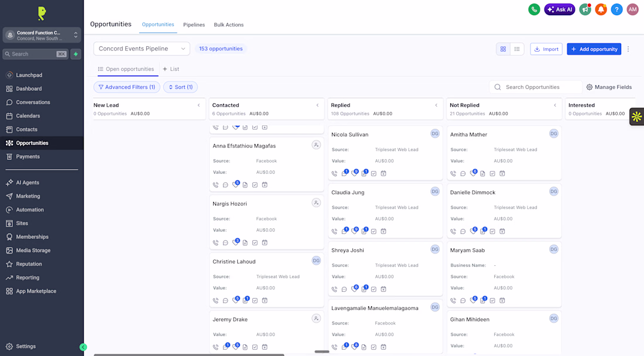Viewport: 644px width, 356px height.
Task: Click the Add opportunity button
Action: coord(594,49)
